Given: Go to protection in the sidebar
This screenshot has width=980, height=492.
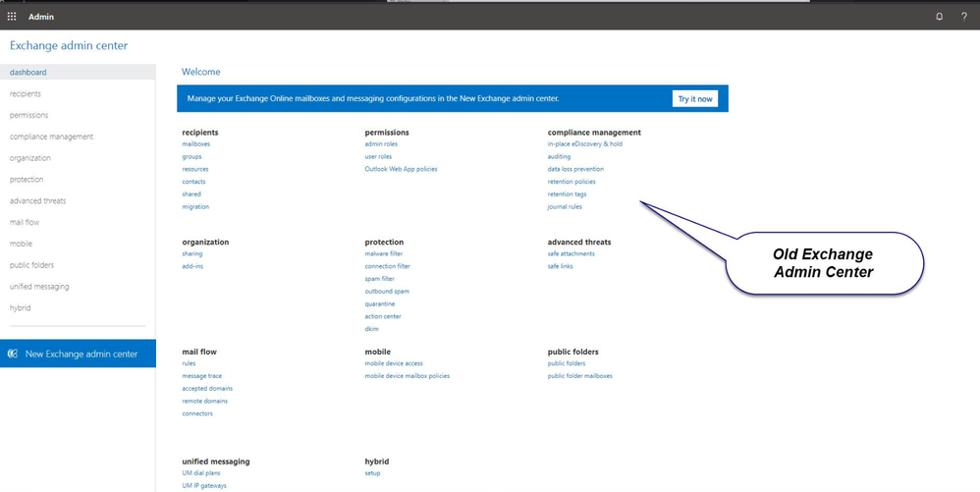Looking at the screenshot, I should [27, 180].
